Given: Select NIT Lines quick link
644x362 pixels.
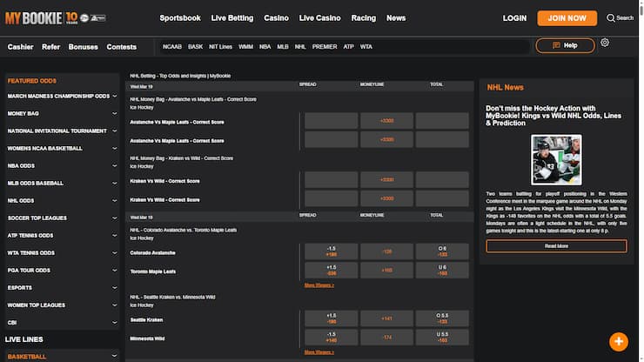Looking at the screenshot, I should click(220, 47).
